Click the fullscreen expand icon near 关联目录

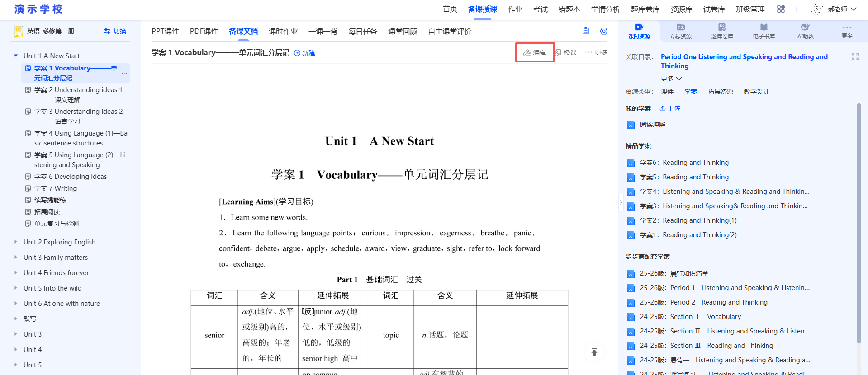click(855, 56)
